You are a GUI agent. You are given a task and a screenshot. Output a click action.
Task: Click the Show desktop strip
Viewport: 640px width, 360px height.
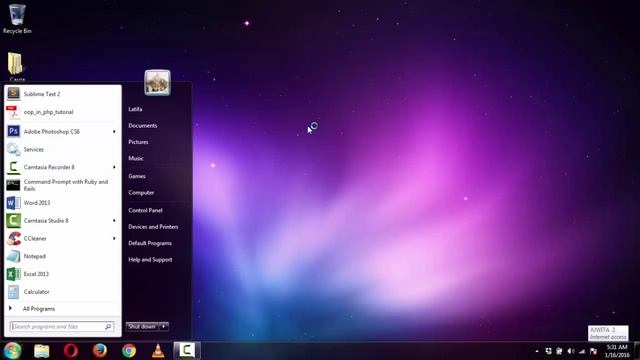pos(637,351)
